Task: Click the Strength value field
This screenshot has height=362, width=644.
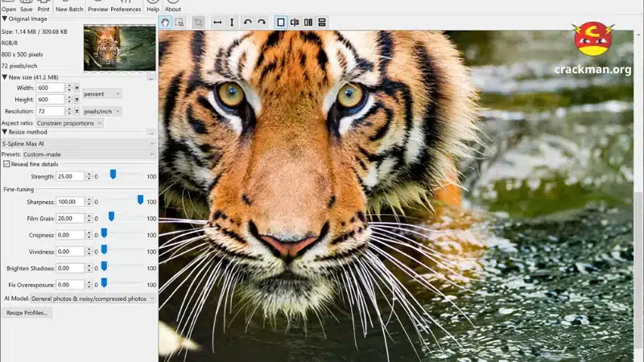Action: [x=70, y=176]
